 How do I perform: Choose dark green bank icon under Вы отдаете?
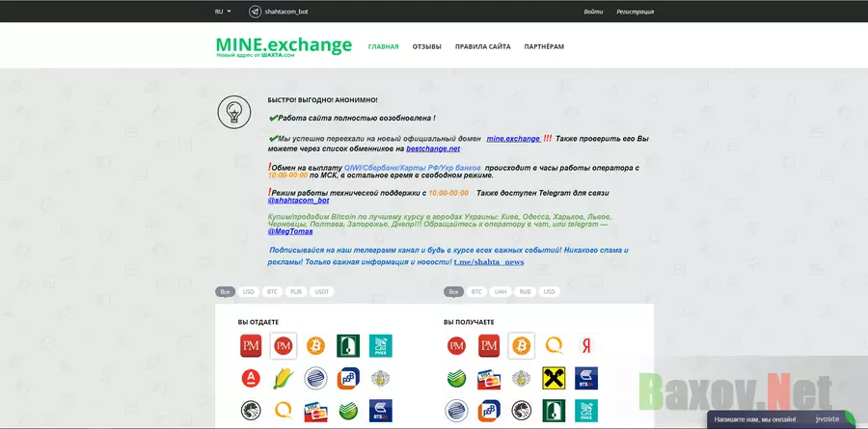pyautogui.click(x=348, y=346)
